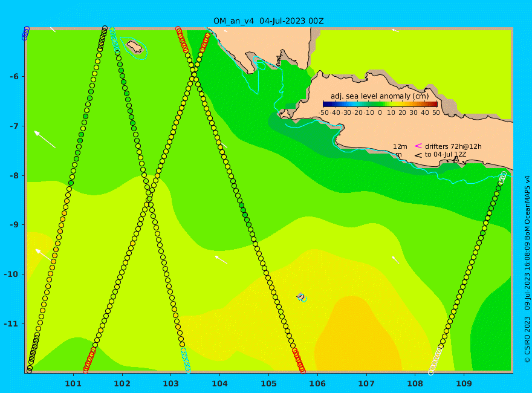Click the large white current arrow near latitude -7

click(45, 139)
